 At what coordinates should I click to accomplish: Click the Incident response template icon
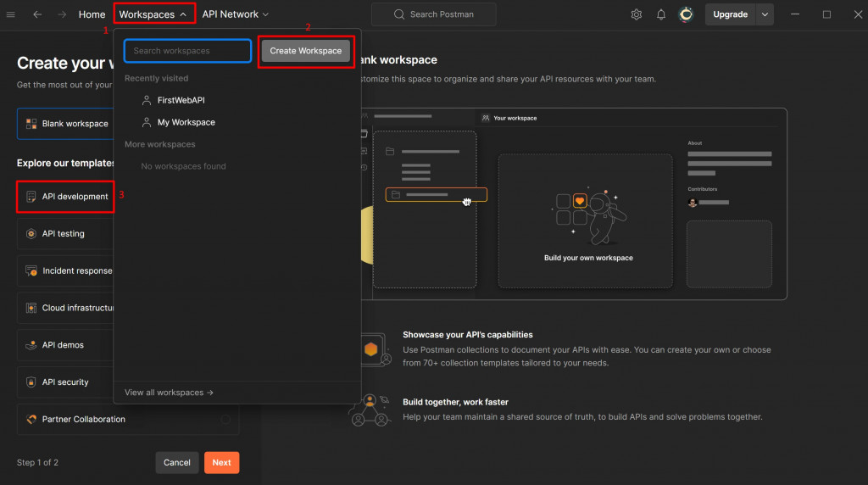pos(31,270)
